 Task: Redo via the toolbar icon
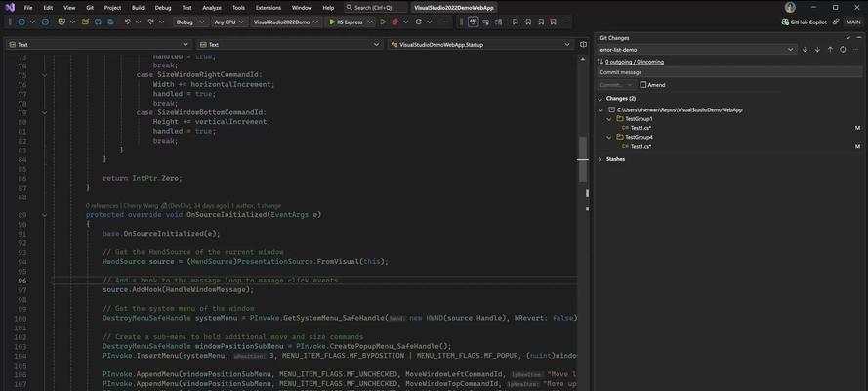tap(150, 22)
